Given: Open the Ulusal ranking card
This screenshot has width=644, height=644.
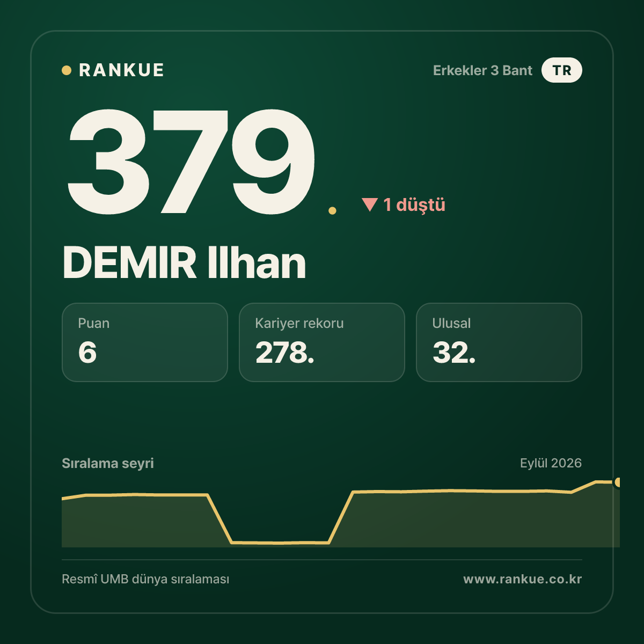Looking at the screenshot, I should point(499,342).
